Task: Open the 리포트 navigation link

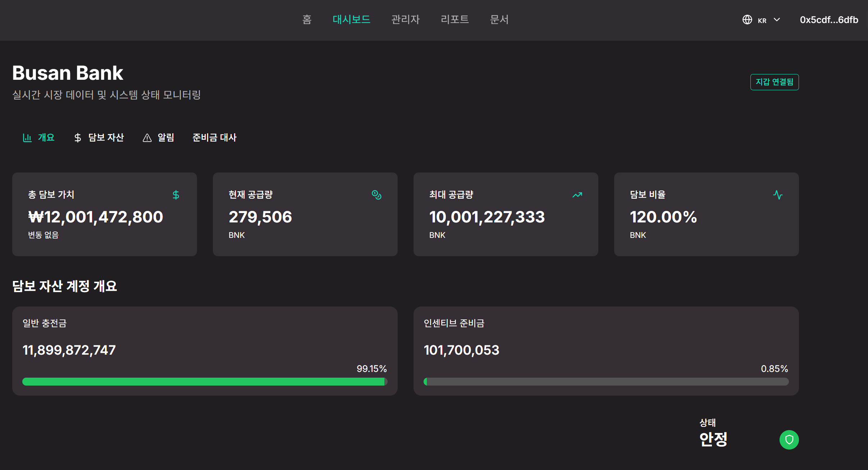Action: point(454,19)
